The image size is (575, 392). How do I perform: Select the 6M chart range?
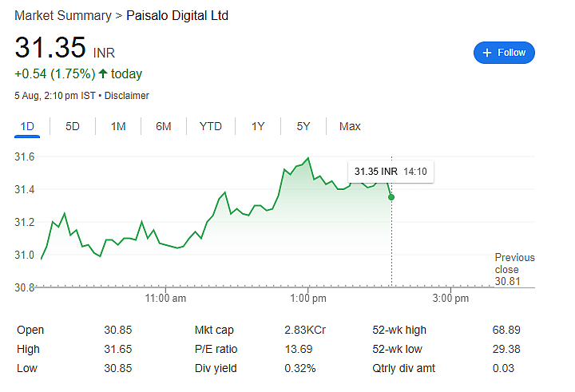point(164,126)
